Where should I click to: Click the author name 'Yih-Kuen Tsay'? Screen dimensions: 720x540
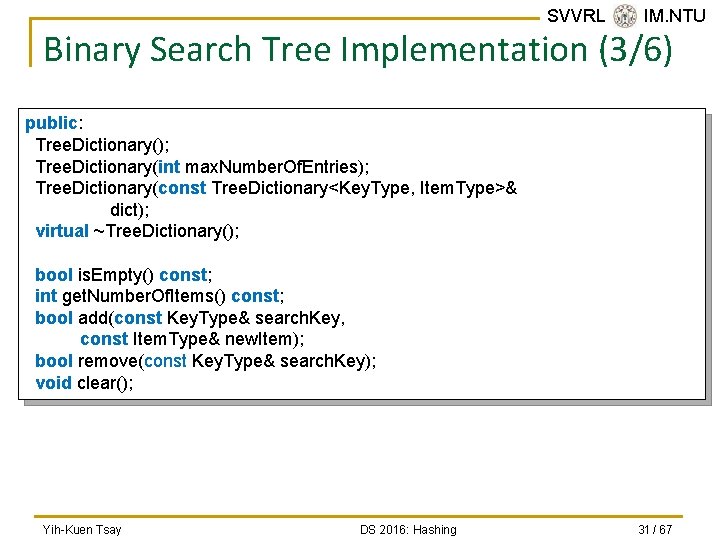pyautogui.click(x=82, y=529)
